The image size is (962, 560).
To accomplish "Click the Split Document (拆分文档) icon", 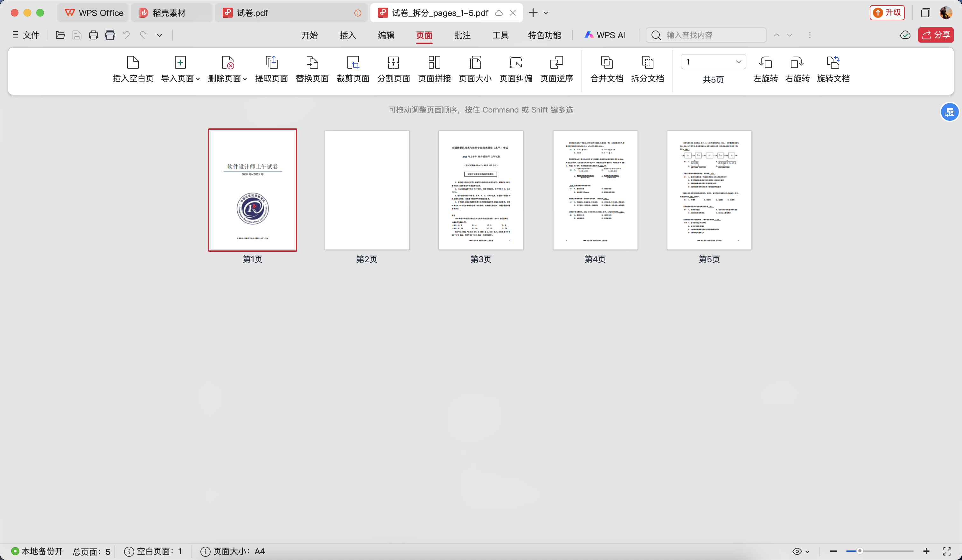I will point(647,63).
